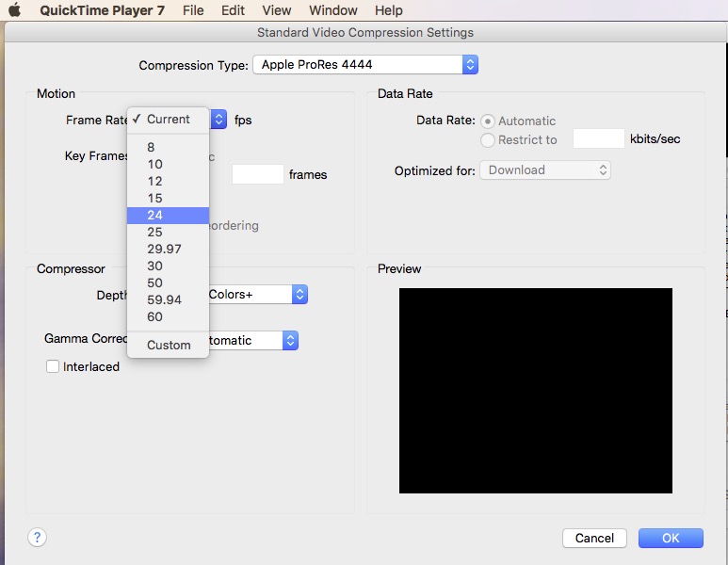This screenshot has width=728, height=565.
Task: Open the View menu
Action: pyautogui.click(x=277, y=10)
